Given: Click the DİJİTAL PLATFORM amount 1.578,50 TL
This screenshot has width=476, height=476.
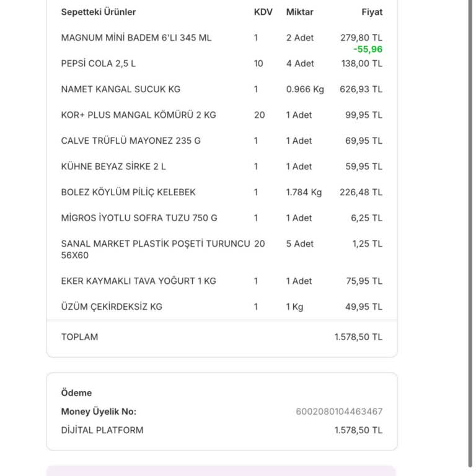Looking at the screenshot, I should [x=358, y=430].
